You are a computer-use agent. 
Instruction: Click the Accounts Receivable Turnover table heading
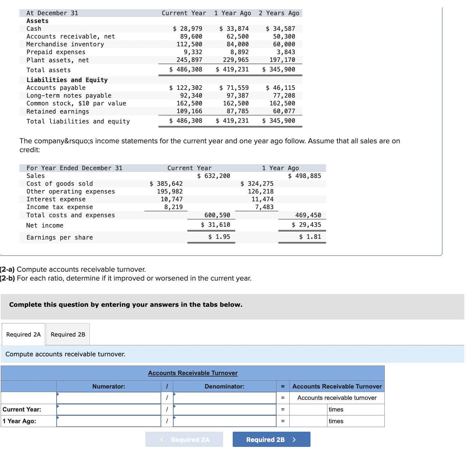[x=193, y=373]
